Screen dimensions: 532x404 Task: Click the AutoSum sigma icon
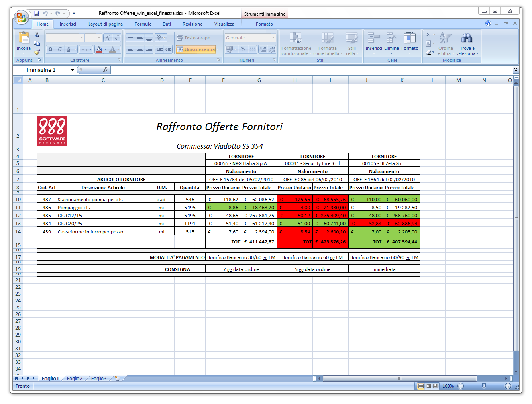428,35
